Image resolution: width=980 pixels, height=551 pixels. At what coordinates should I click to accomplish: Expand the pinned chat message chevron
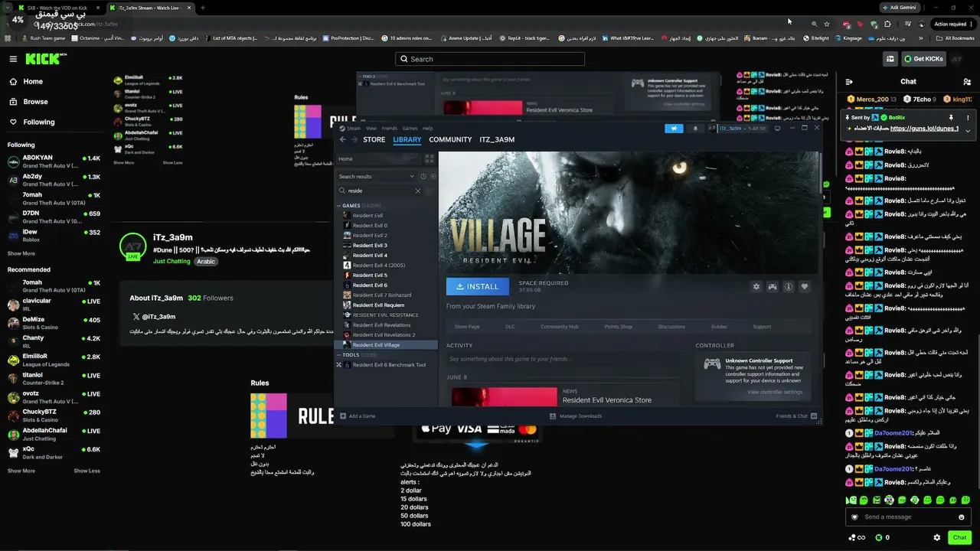[968, 130]
